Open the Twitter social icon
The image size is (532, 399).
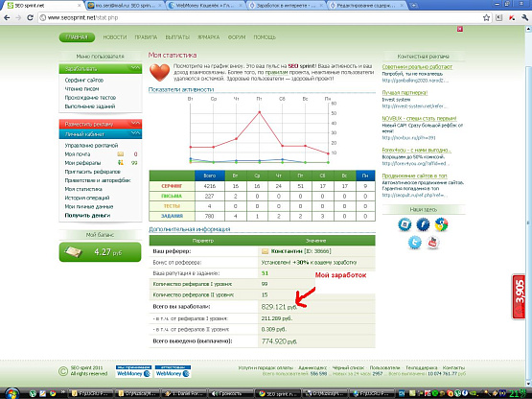click(x=415, y=243)
